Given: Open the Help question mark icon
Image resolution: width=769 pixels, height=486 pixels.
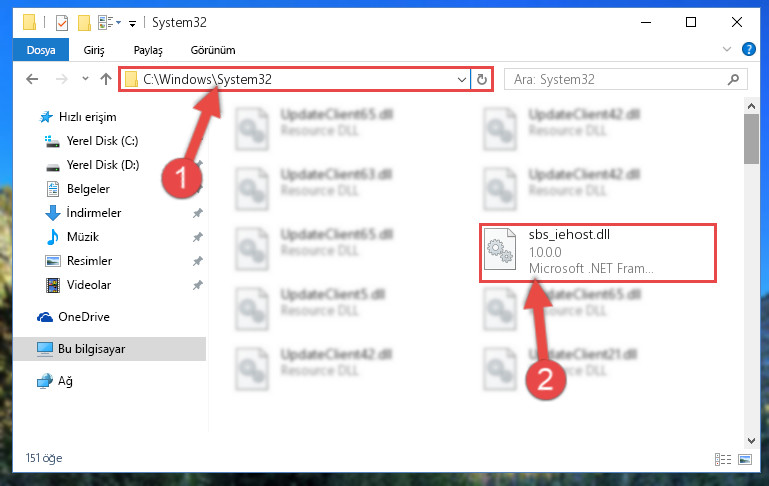Looking at the screenshot, I should pyautogui.click(x=748, y=49).
